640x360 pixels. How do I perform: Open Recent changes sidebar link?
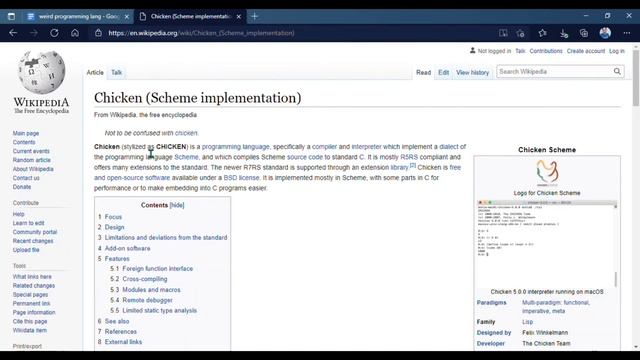point(33,241)
